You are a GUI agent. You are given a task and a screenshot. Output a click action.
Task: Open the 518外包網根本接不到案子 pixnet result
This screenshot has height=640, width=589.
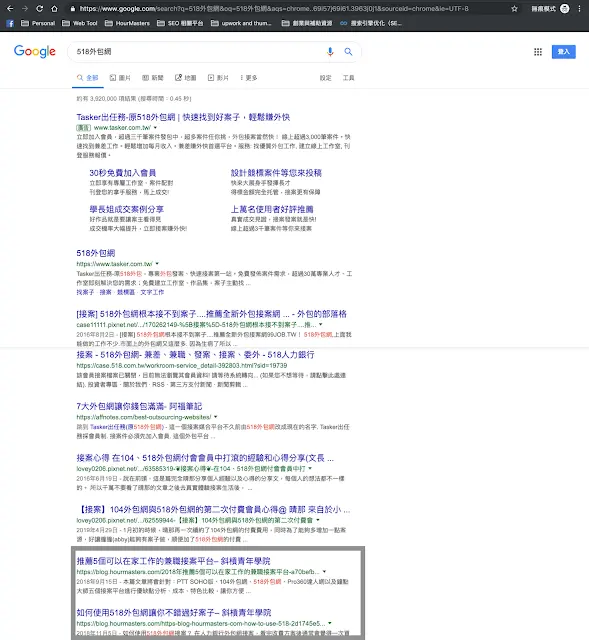click(211, 314)
